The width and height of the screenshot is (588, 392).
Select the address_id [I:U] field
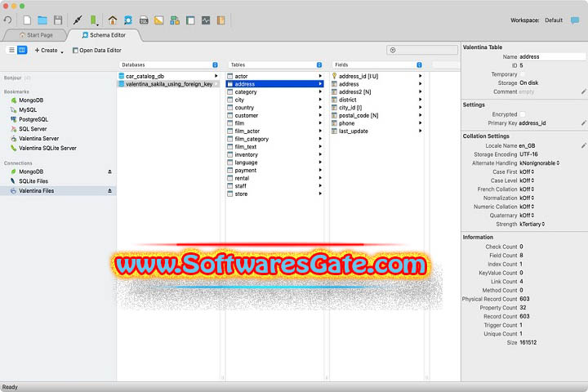click(376, 76)
